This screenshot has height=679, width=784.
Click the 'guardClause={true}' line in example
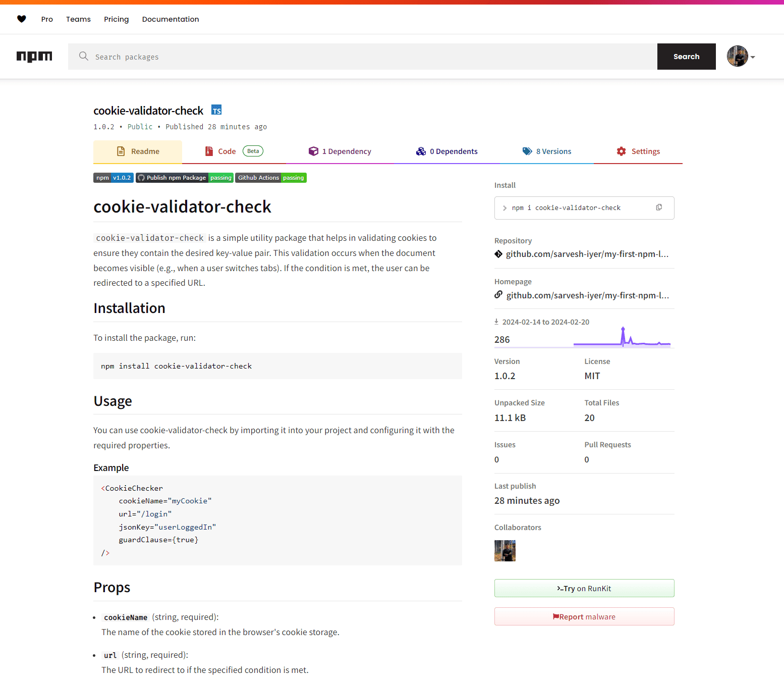click(158, 540)
